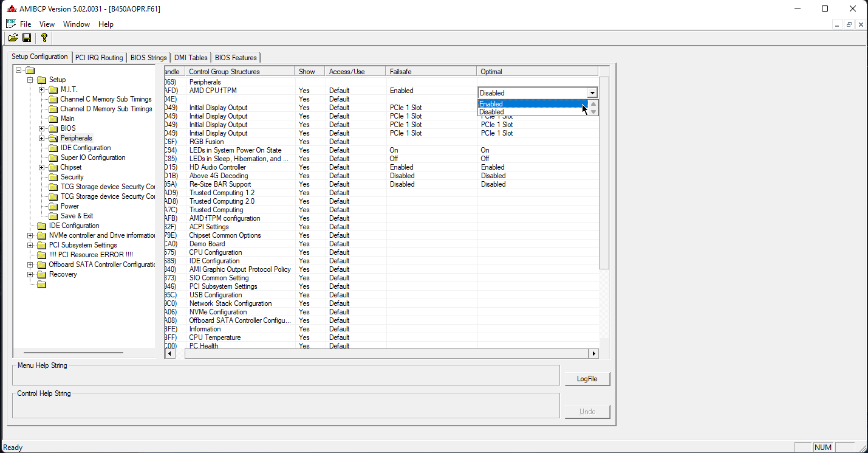Click the Access/Use column header
Viewport: 868px width, 453px height.
pos(355,72)
